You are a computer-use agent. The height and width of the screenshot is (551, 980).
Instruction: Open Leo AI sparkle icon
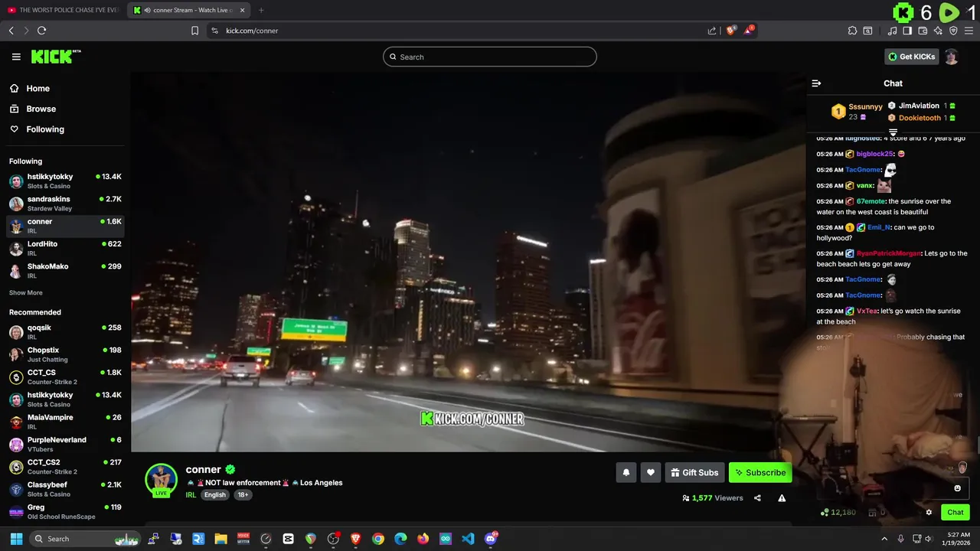[938, 31]
